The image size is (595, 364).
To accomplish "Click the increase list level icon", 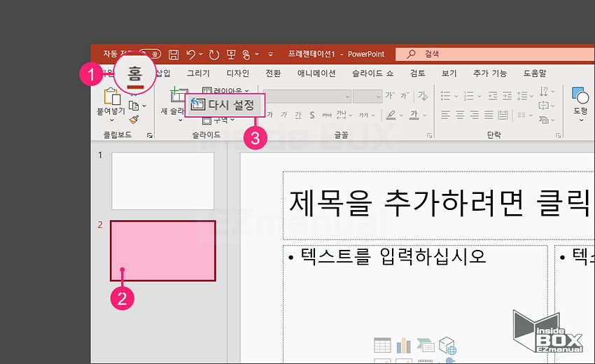I will click(507, 96).
